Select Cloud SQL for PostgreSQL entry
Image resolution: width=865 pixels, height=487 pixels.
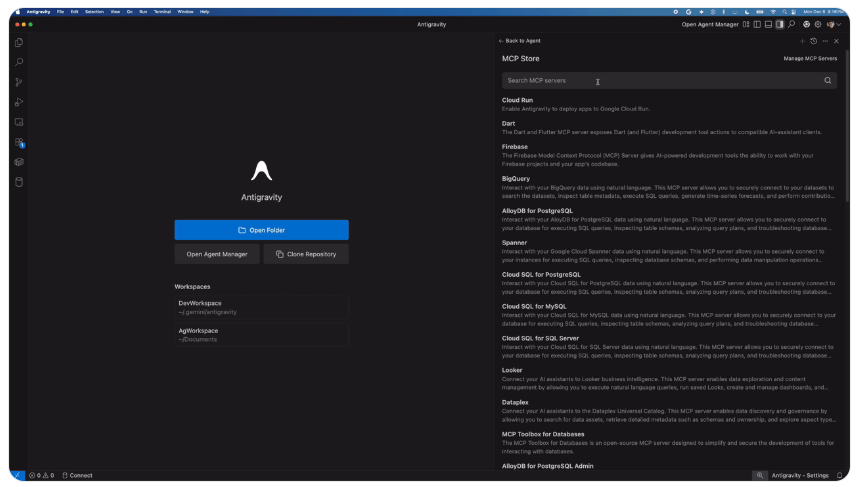coord(669,283)
